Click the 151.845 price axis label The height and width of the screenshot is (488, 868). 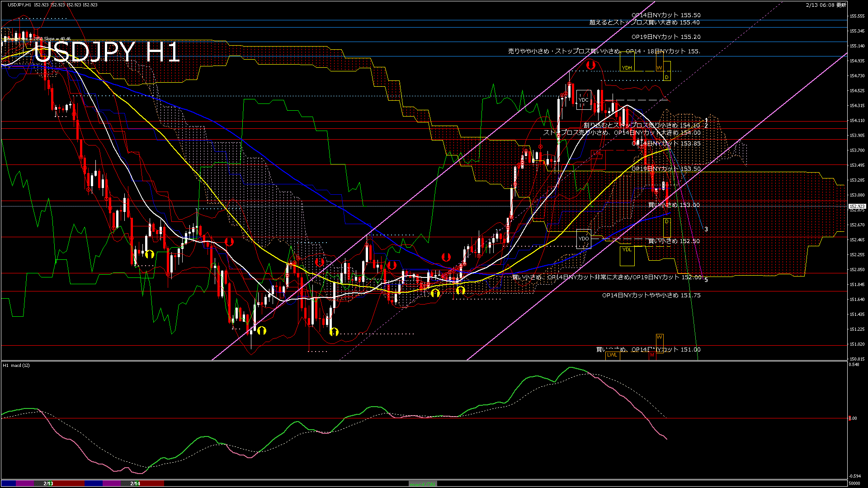click(857, 285)
